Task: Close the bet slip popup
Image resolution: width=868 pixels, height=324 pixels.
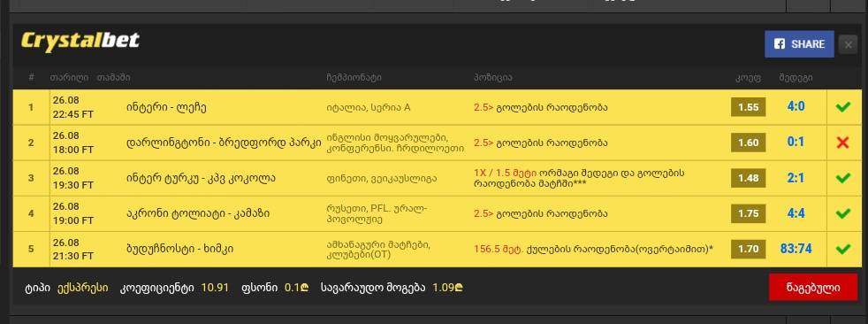Action: (x=848, y=44)
